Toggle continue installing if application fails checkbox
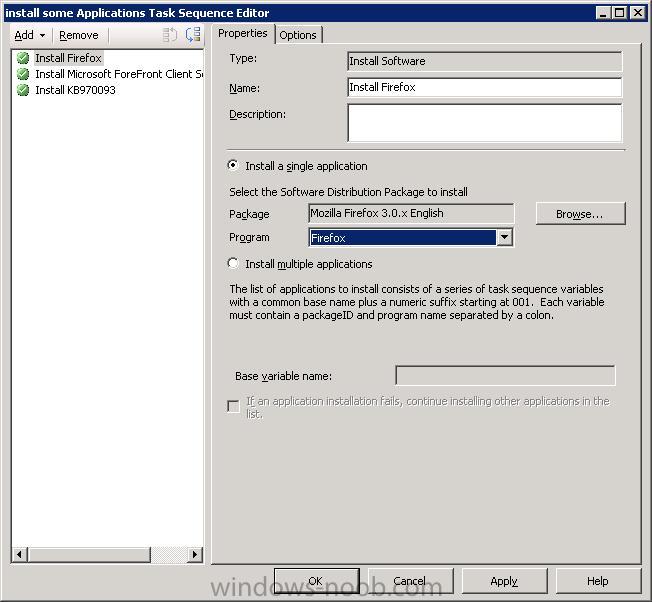The width and height of the screenshot is (652, 602). click(233, 406)
